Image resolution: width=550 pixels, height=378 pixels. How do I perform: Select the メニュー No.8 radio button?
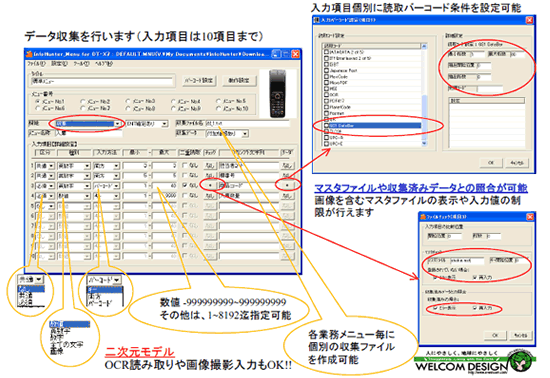pyautogui.click(x=128, y=108)
